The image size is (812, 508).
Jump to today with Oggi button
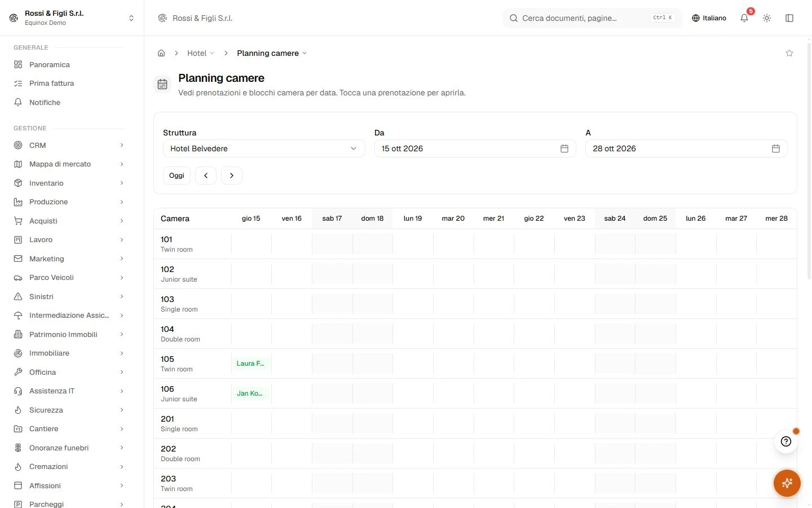click(x=176, y=176)
